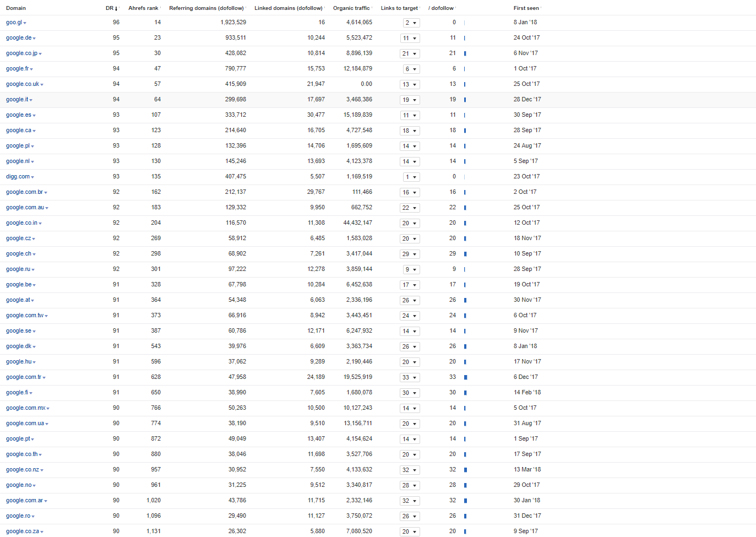
Task: Click the Ahrefs rank value "1,131"
Action: pyautogui.click(x=154, y=531)
